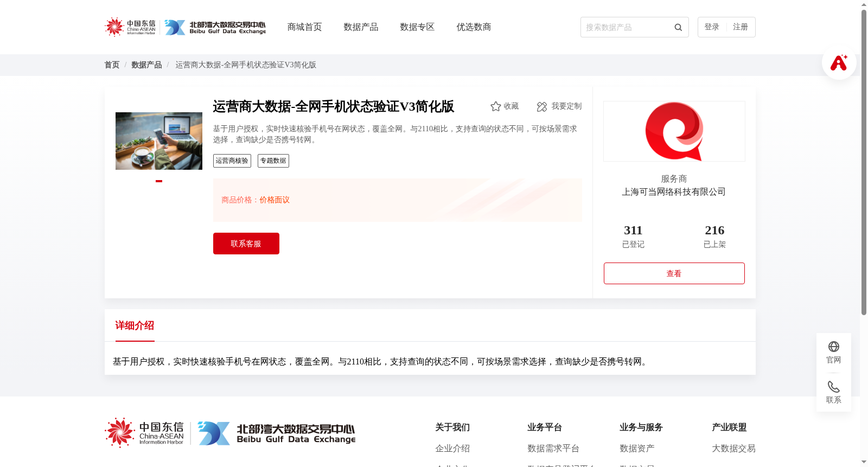
Task: Click the footer China-ASEAN Information Harbor logo
Action: click(x=144, y=433)
